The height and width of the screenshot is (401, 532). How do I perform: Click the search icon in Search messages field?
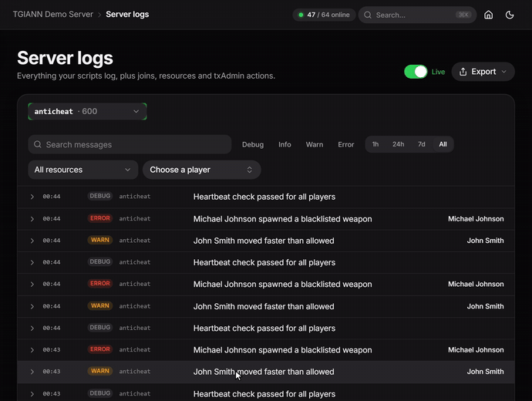coord(38,144)
